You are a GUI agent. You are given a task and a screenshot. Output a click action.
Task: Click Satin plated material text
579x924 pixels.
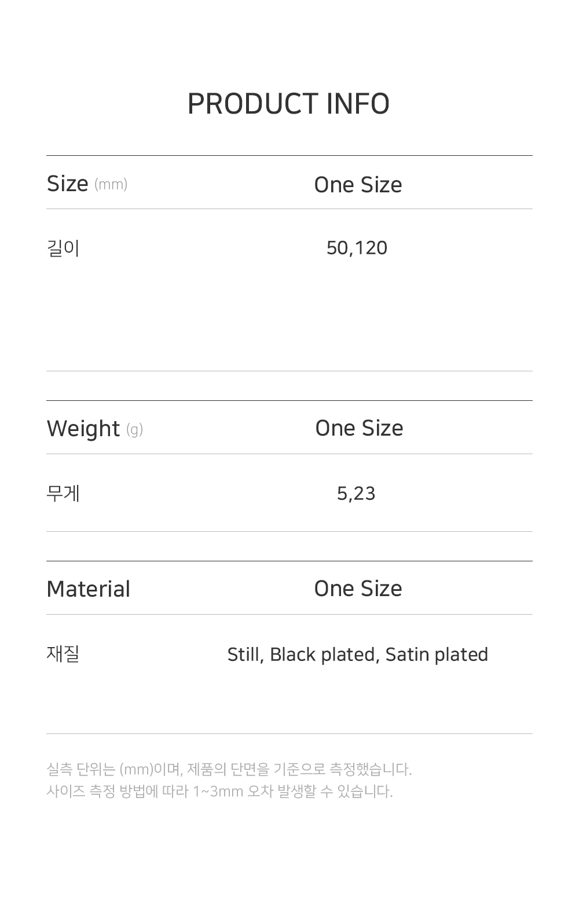pos(437,655)
